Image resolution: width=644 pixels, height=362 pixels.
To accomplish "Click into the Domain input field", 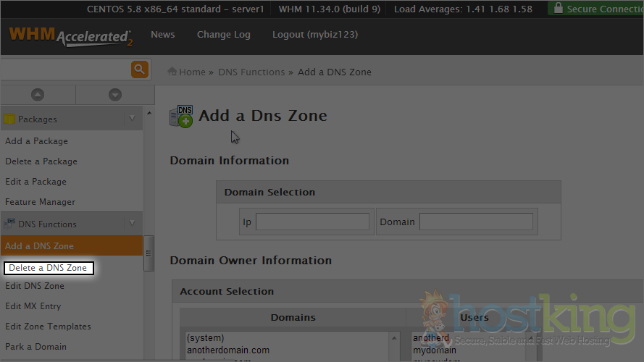I will point(476,222).
